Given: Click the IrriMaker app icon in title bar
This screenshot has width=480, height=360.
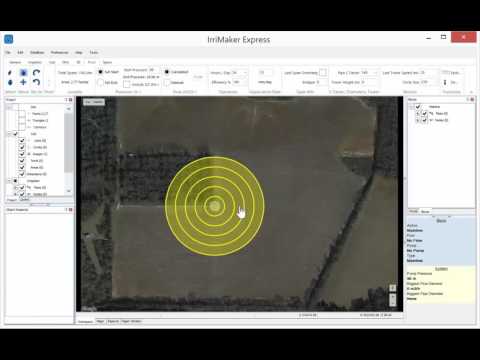Looking at the screenshot, I should [9, 39].
